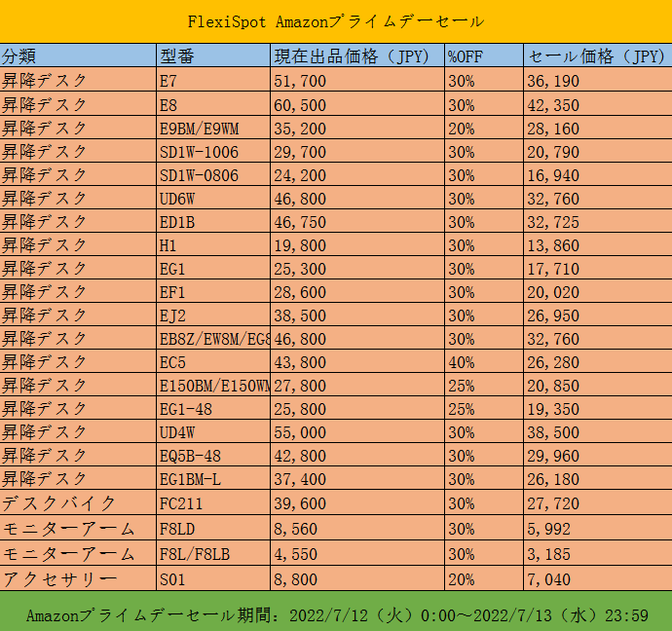The image size is (672, 631).
Task: Select price cell 24,200
Action: tap(357, 174)
